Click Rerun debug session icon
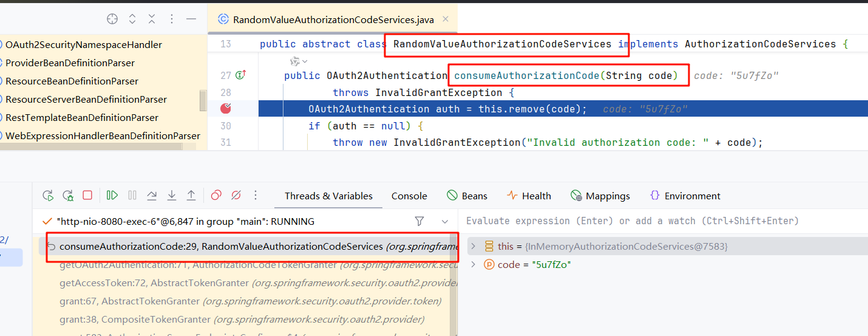This screenshot has height=336, width=868. click(48, 196)
